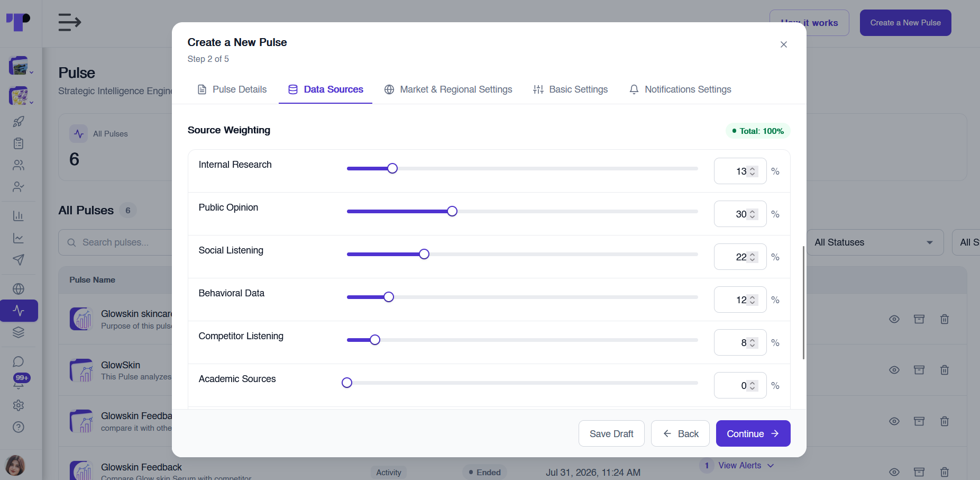
Task: Click the Total: 100% badge
Action: pyautogui.click(x=758, y=131)
